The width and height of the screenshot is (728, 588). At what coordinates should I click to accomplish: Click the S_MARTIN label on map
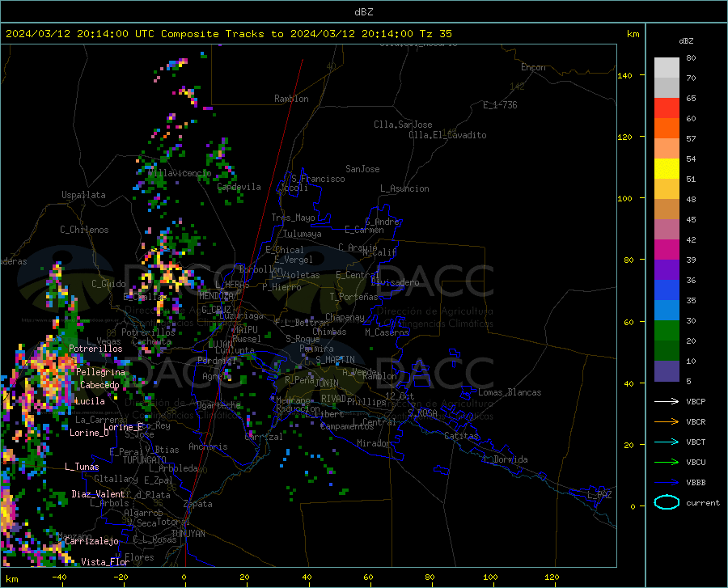point(335,360)
